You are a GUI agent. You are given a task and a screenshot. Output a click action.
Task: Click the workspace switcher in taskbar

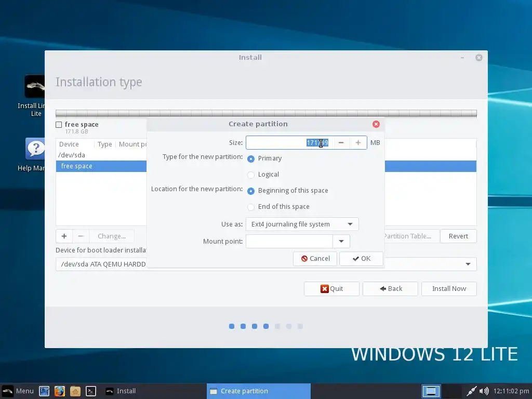click(442, 391)
